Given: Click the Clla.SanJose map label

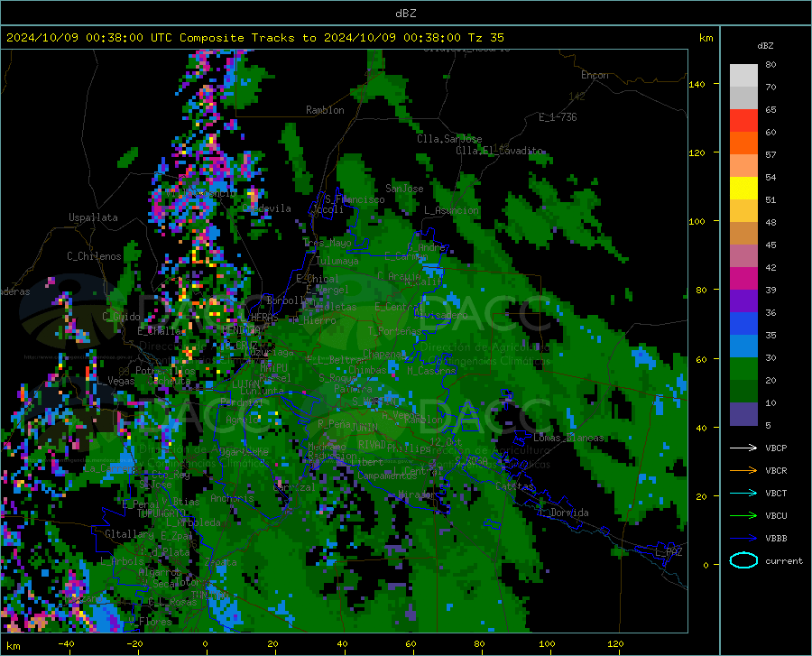Looking at the screenshot, I should click(449, 139).
